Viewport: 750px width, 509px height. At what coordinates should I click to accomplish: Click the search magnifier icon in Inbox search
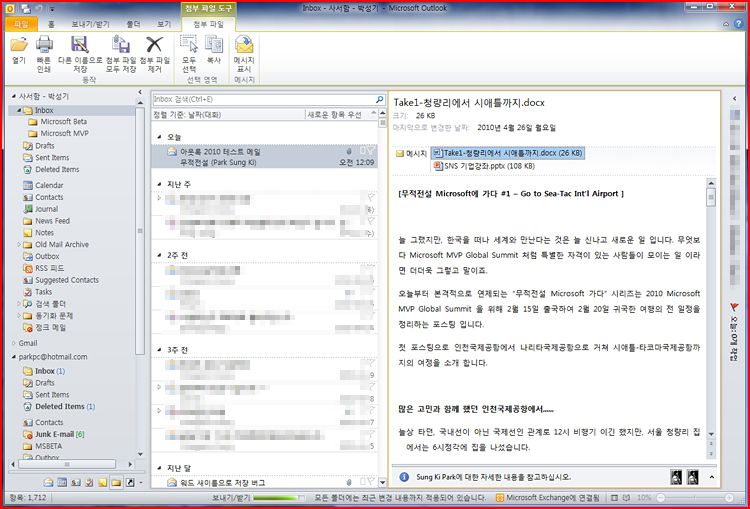tap(379, 100)
